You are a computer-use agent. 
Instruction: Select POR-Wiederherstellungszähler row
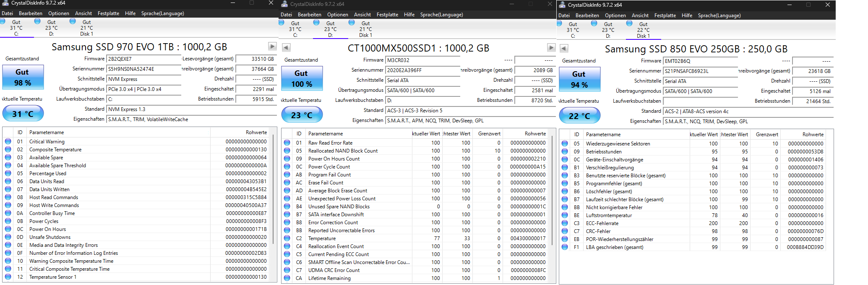(x=693, y=239)
